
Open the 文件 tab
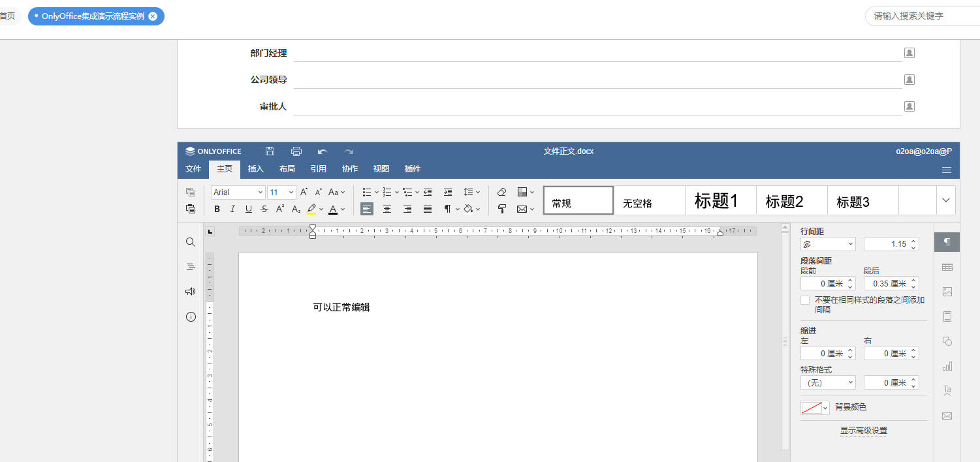tap(193, 169)
